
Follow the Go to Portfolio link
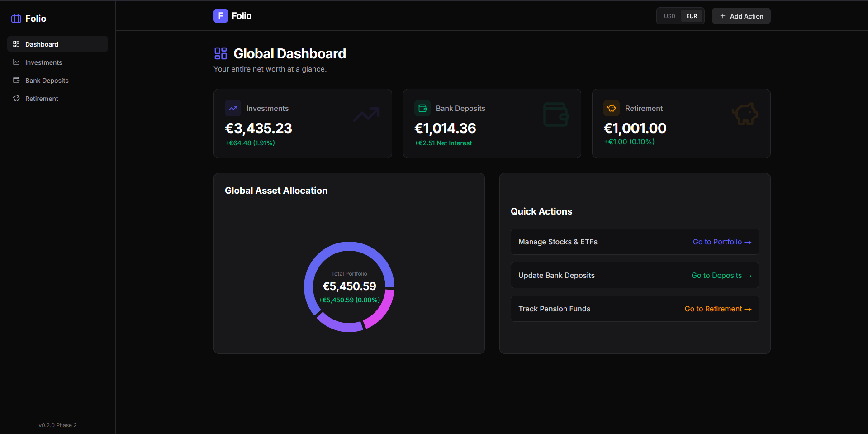tap(721, 242)
